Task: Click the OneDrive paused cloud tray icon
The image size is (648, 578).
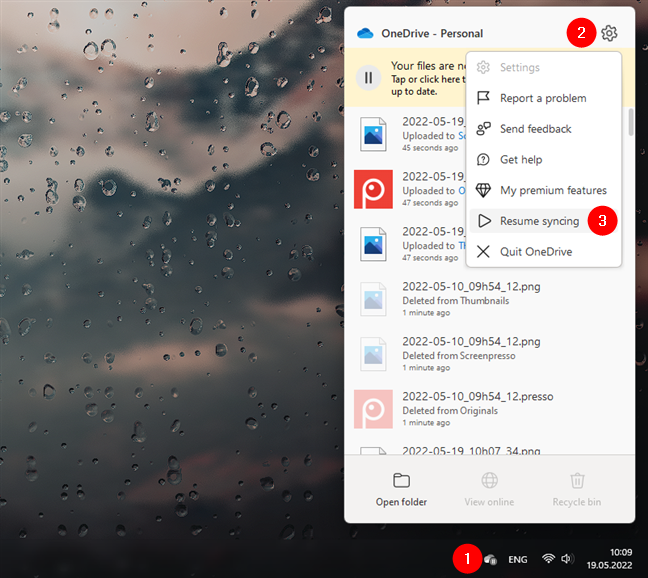Action: [490, 559]
